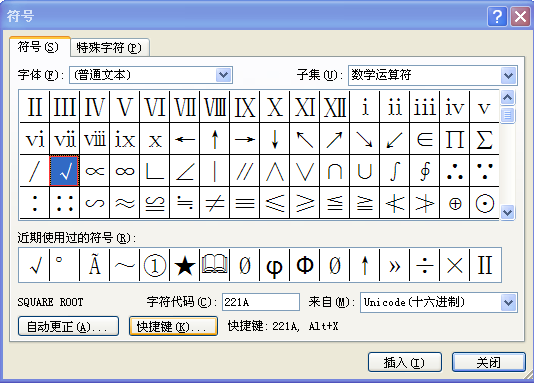The height and width of the screenshot is (383, 534).
Task: Choose the double angle quote recent symbol
Action: tap(394, 265)
